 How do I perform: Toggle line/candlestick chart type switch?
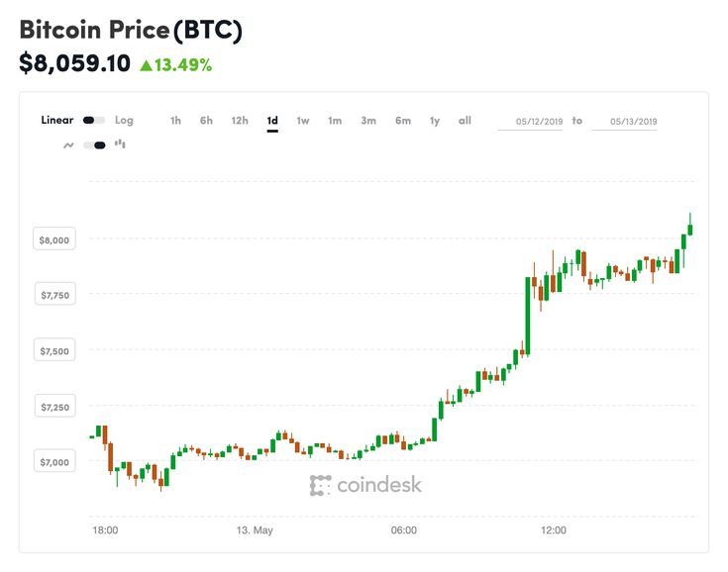click(94, 144)
